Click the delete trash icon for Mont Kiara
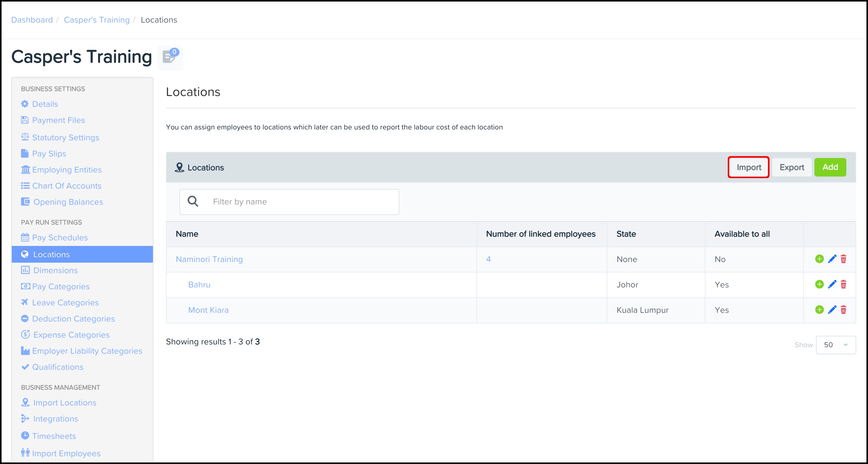 point(844,309)
